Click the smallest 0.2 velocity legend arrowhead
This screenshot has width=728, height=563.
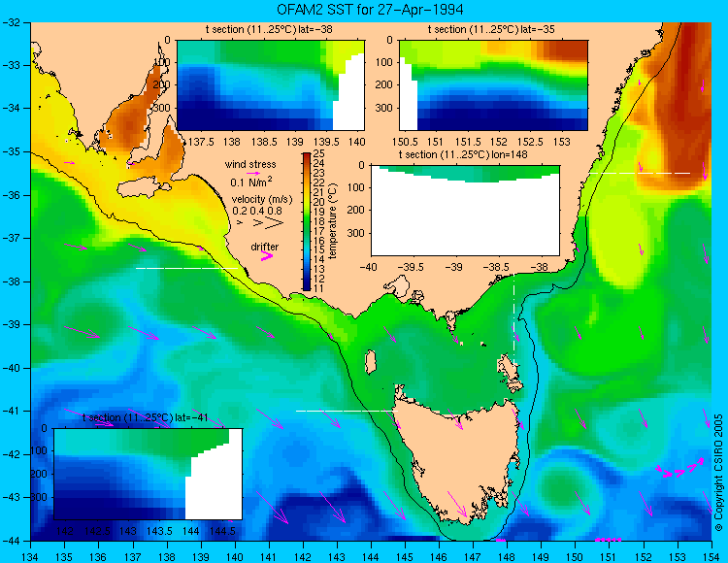coord(240,223)
